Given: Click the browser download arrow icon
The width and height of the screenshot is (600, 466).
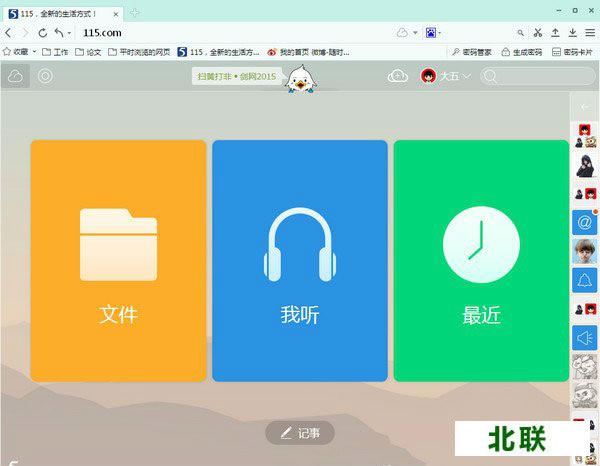Looking at the screenshot, I should point(572,32).
